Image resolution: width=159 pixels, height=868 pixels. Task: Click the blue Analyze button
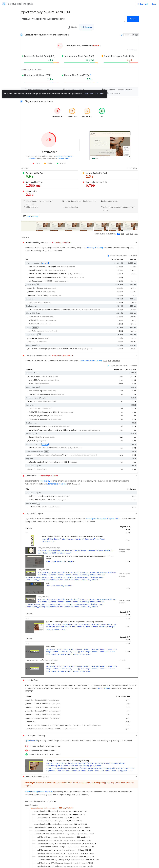(x=133, y=19)
